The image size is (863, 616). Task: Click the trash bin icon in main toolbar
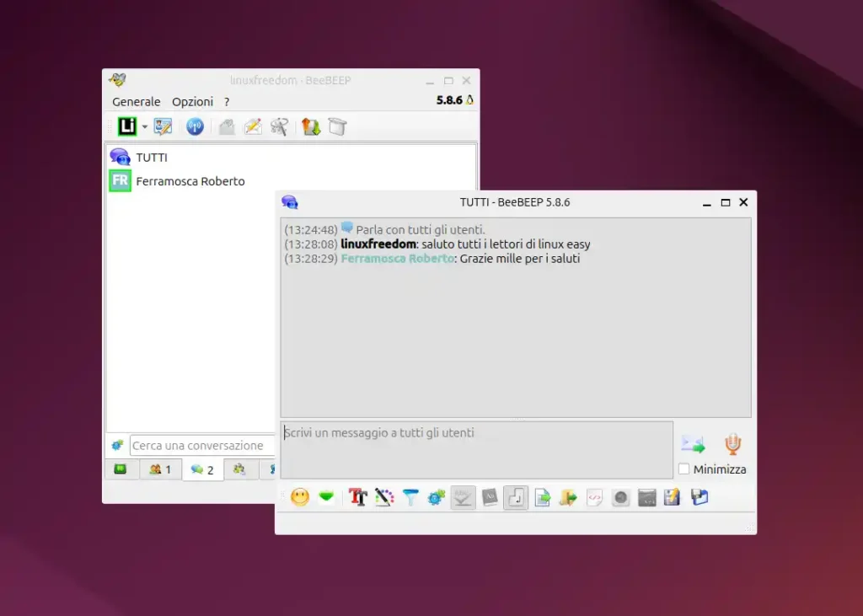pyautogui.click(x=337, y=127)
